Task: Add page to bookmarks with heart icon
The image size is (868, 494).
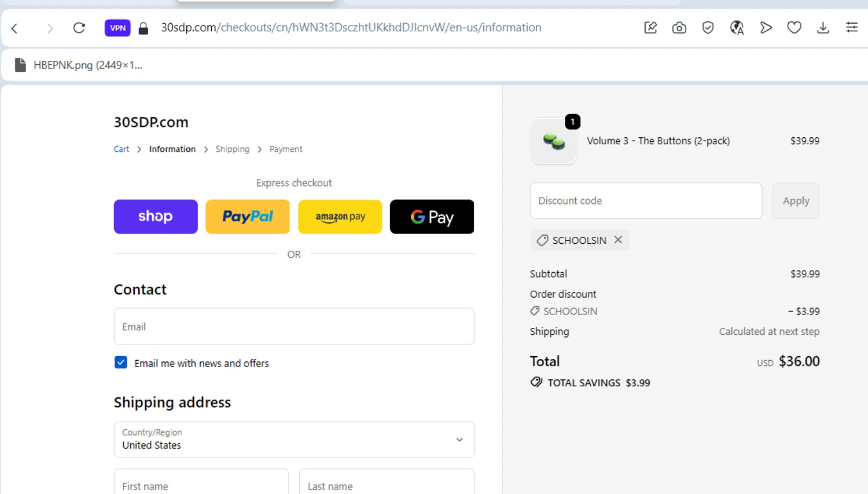Action: pyautogui.click(x=795, y=28)
